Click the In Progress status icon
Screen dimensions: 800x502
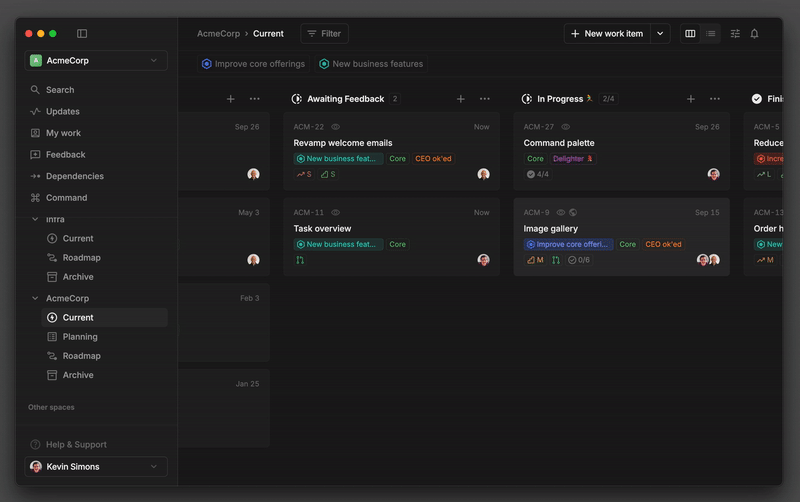tap(527, 99)
